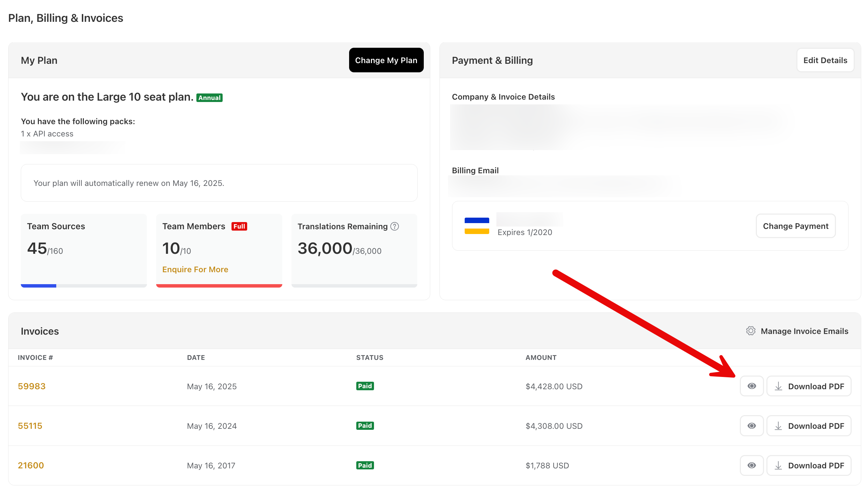The width and height of the screenshot is (868, 496).
Task: Click the Translations Remaining help icon
Action: click(394, 226)
